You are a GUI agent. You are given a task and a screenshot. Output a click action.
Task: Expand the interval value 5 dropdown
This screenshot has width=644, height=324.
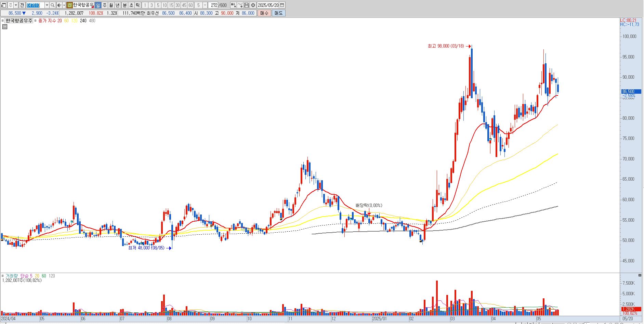pos(205,5)
